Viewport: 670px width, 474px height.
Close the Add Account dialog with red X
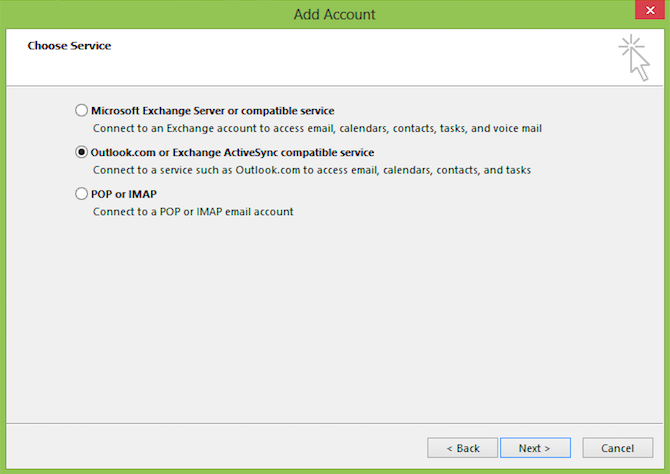pos(650,10)
